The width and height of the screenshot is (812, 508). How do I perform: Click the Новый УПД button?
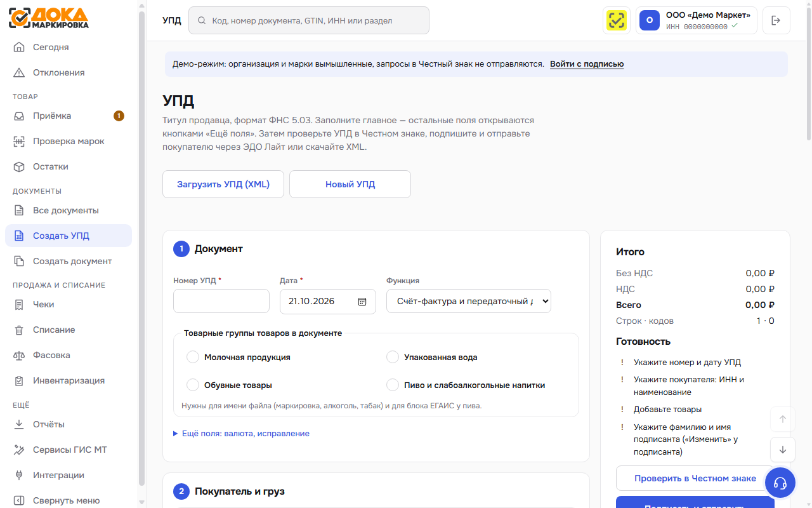pos(350,184)
